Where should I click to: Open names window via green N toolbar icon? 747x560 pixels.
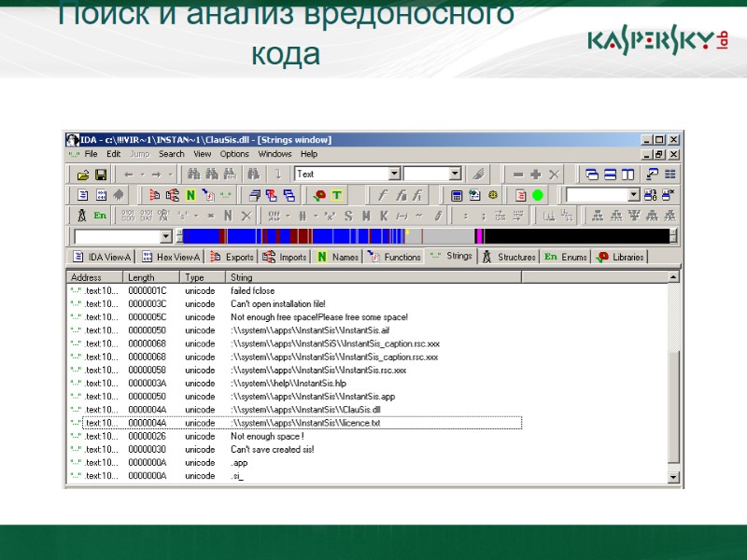click(190, 195)
